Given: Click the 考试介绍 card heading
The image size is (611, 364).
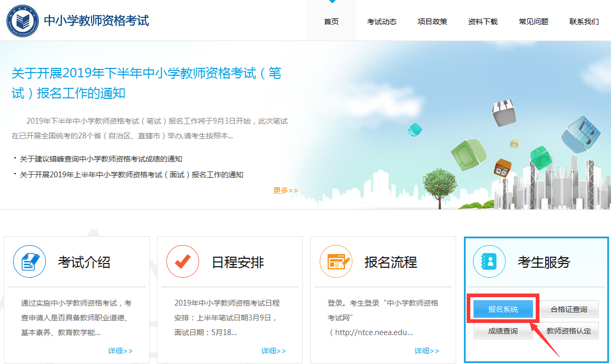Looking at the screenshot, I should (x=84, y=262).
